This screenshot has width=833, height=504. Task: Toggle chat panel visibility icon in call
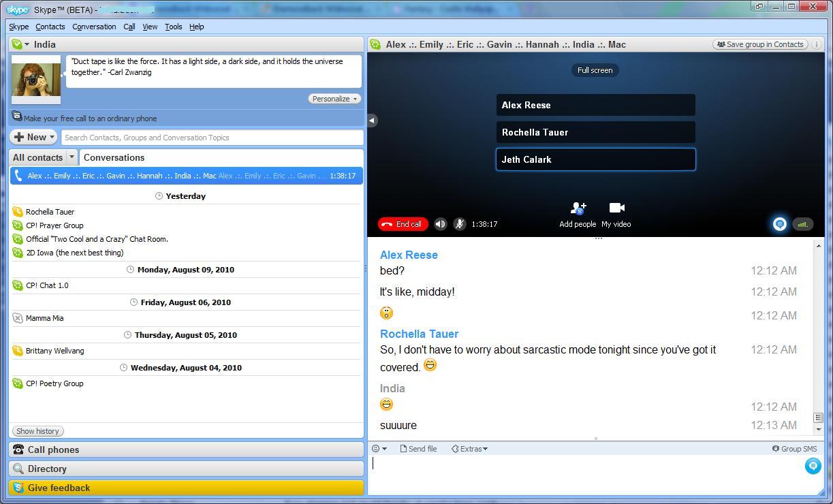coord(780,224)
